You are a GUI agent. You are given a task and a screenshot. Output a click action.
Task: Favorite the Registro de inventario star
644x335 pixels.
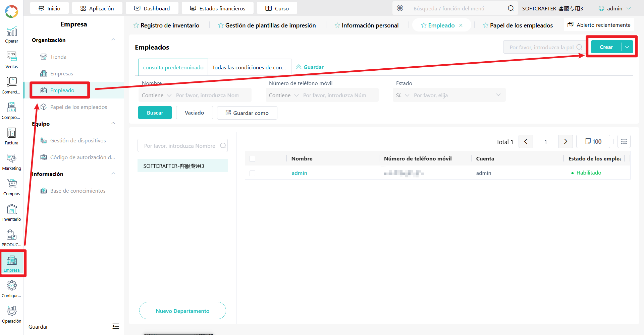pos(136,25)
